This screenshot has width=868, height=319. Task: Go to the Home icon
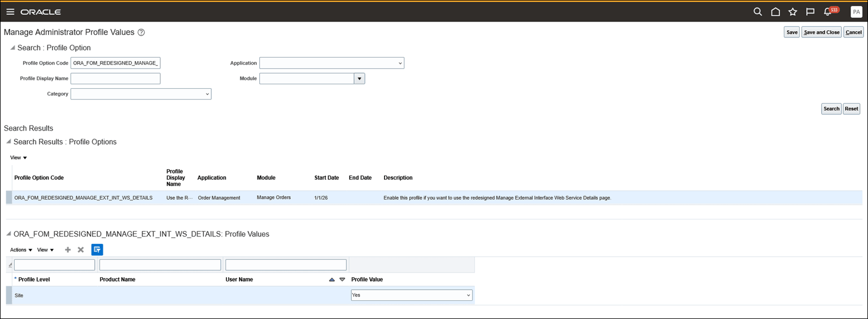775,12
